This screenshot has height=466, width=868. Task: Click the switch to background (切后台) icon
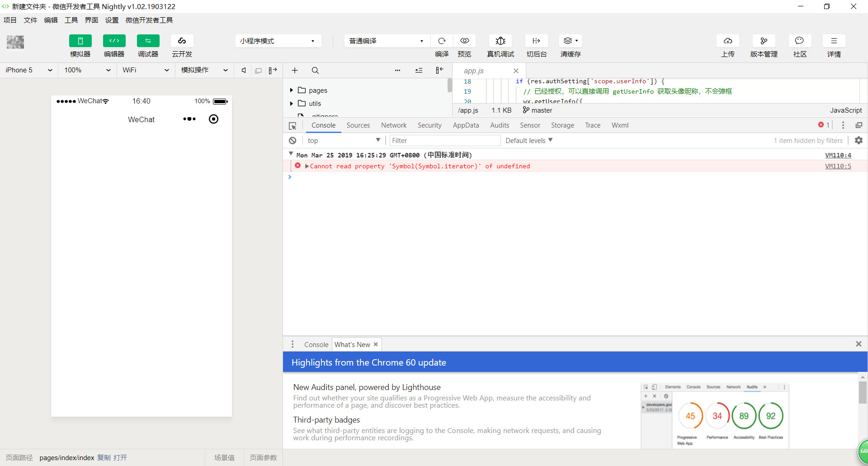point(537,41)
